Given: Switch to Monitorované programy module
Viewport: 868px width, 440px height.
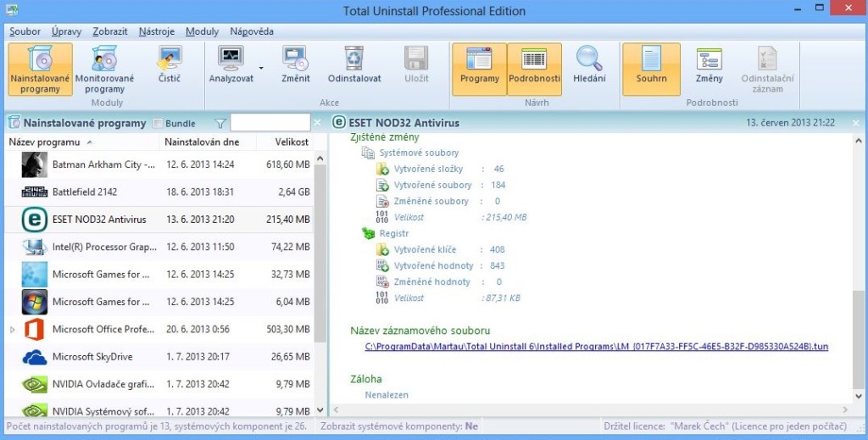Looking at the screenshot, I should [104, 70].
